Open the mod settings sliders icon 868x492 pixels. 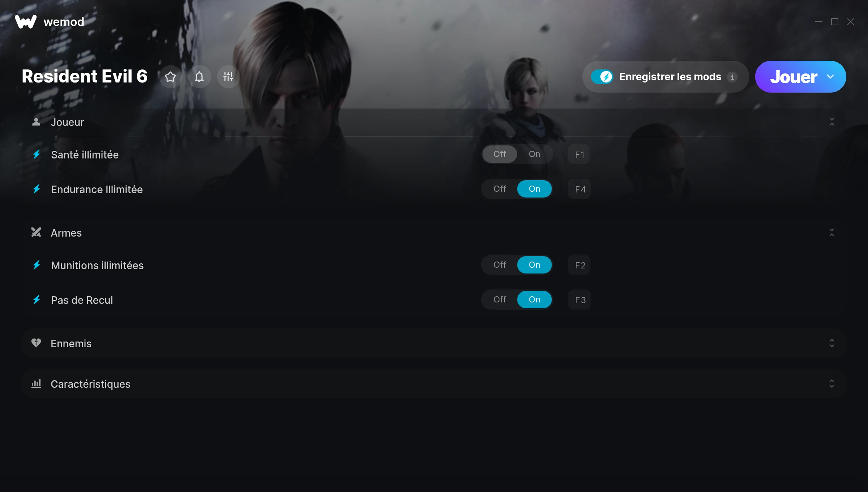(x=228, y=77)
